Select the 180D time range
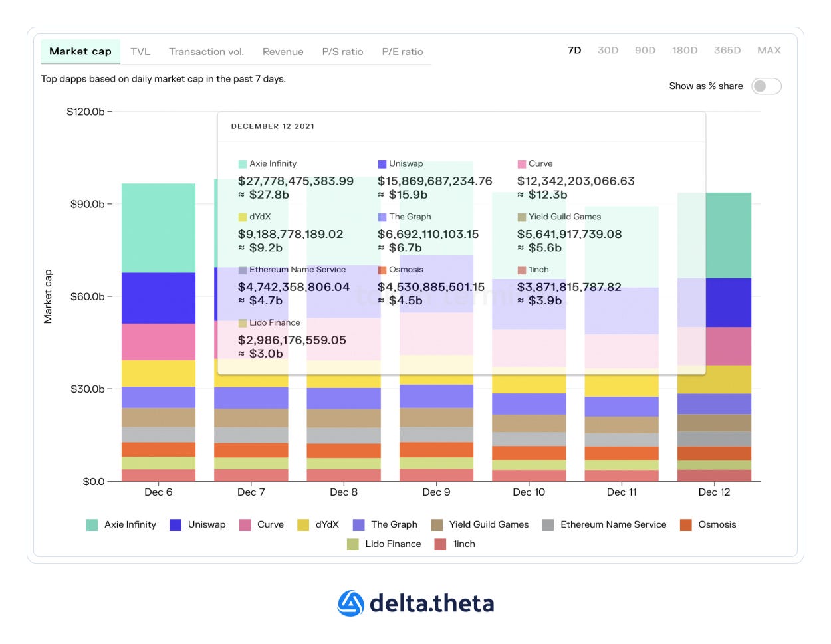 [x=685, y=50]
